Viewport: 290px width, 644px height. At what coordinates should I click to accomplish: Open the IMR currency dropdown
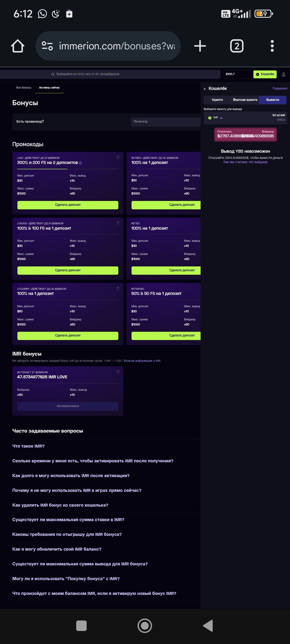216,118
